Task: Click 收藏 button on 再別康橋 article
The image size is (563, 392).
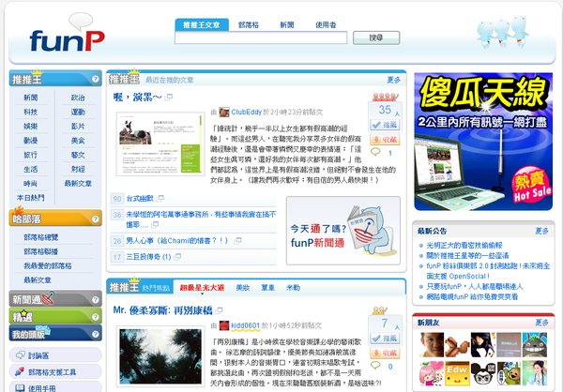Action: coord(385,354)
